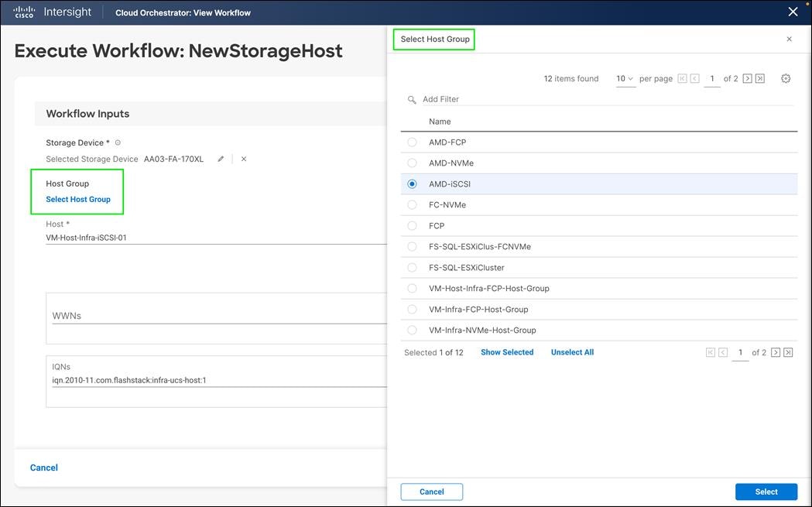
Task: Click the Storage Device info icon
Action: pos(118,142)
